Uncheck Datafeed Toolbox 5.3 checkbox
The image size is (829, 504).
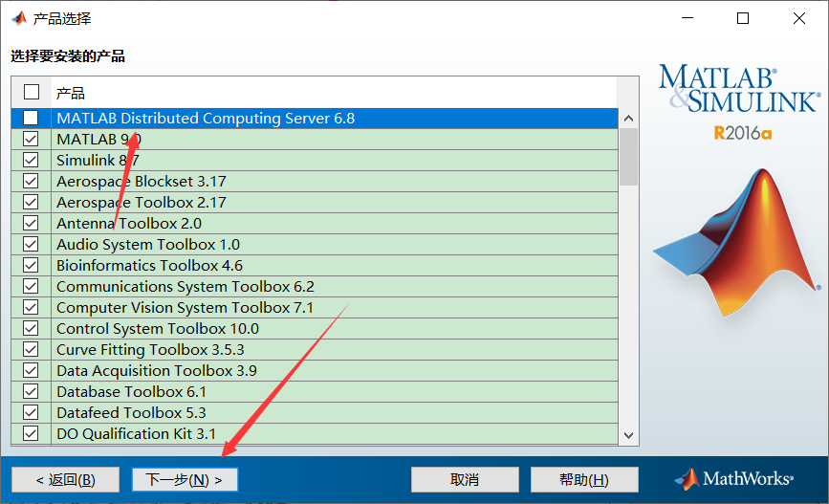(x=31, y=412)
